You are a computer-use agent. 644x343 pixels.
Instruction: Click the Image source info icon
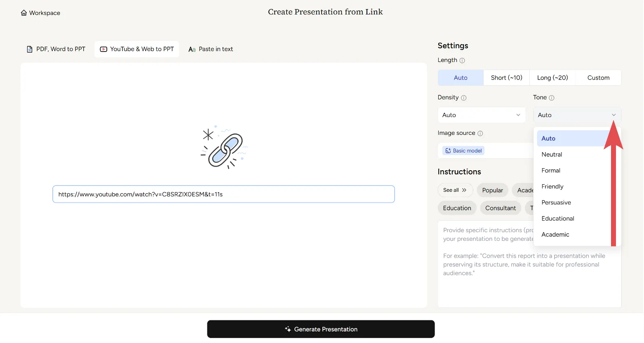pos(480,134)
